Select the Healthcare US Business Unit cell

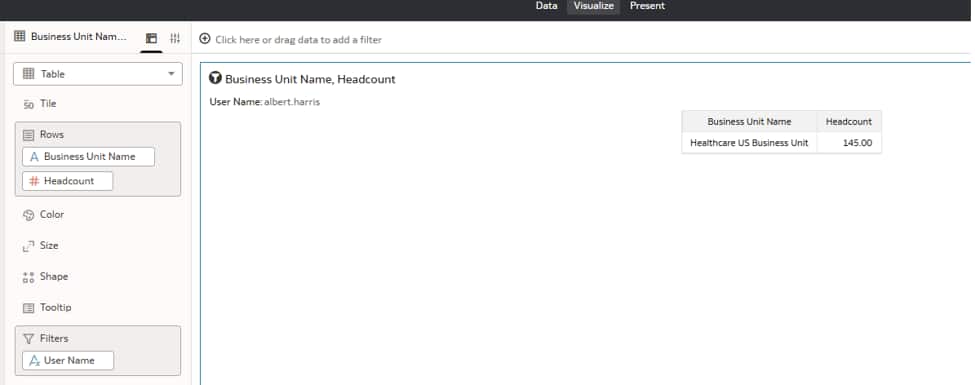(x=749, y=142)
